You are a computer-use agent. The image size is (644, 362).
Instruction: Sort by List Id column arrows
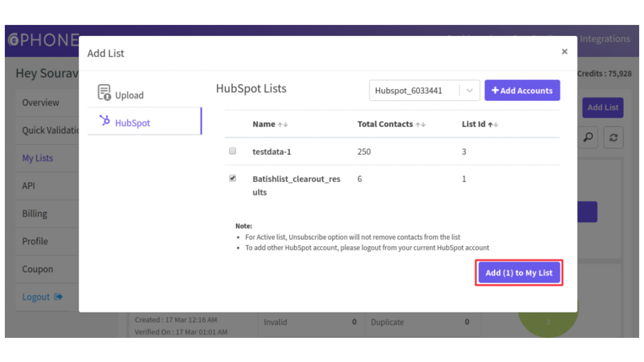coord(493,125)
